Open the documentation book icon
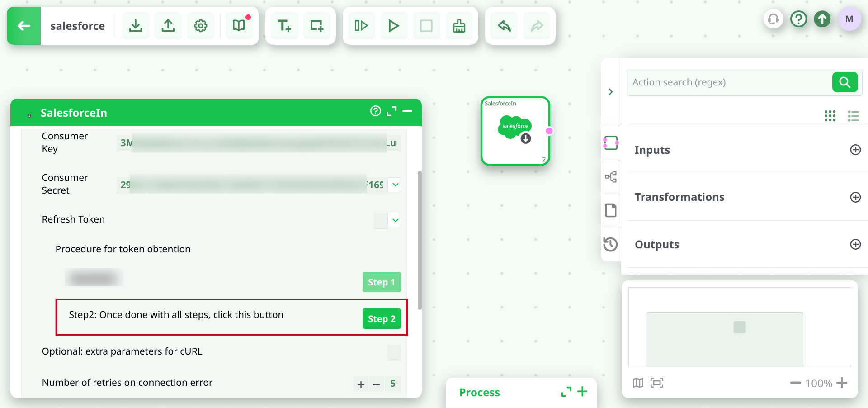This screenshot has height=408, width=868. tap(239, 26)
